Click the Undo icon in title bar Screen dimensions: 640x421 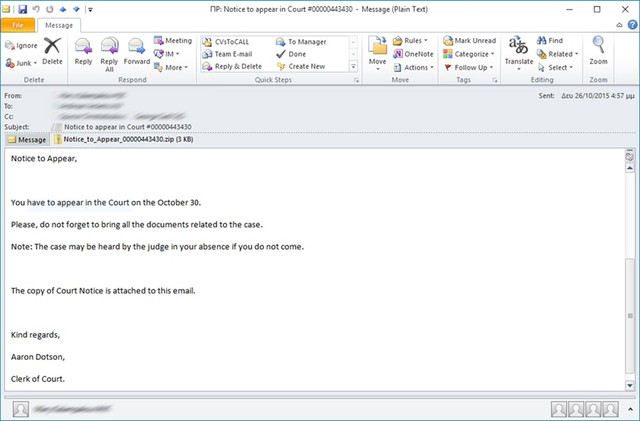click(36, 9)
